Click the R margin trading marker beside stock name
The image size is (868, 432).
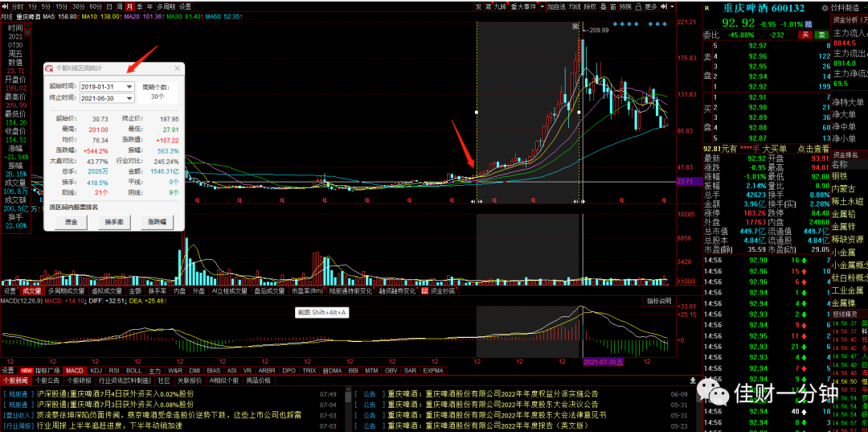tap(707, 8)
